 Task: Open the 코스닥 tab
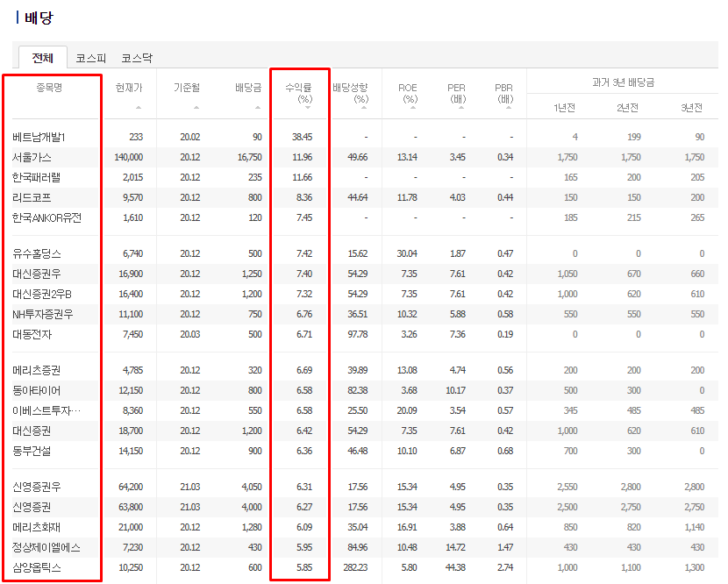(x=137, y=58)
